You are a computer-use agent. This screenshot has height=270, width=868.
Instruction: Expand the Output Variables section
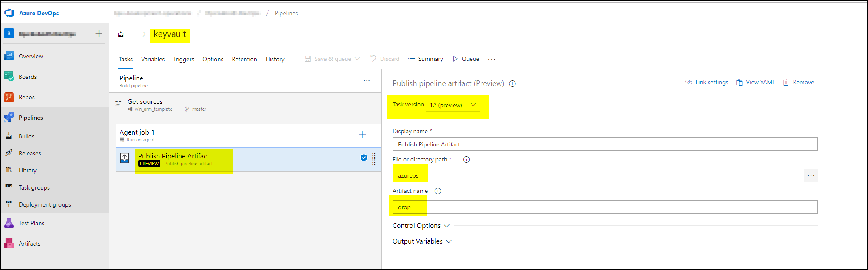coord(421,241)
